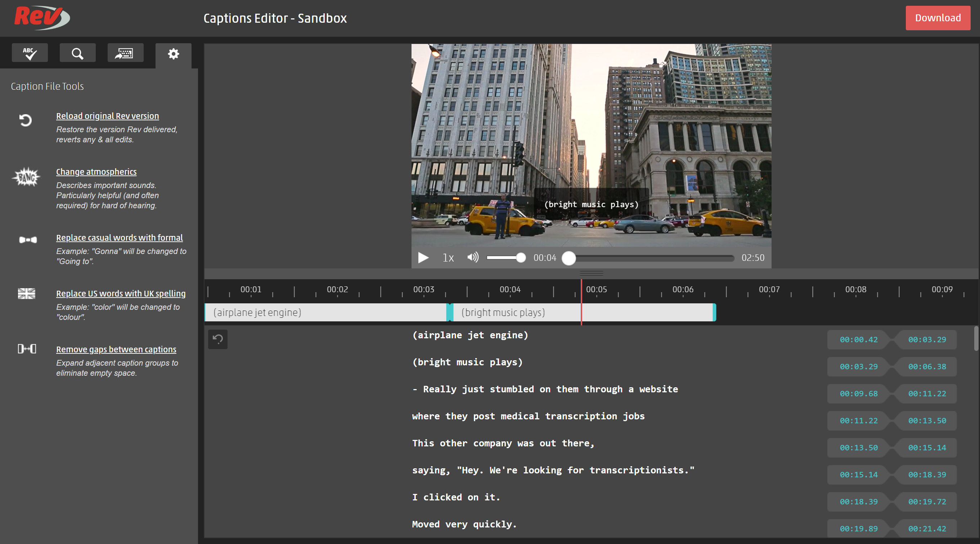
Task: Open the spell check ABC tab
Action: point(30,53)
